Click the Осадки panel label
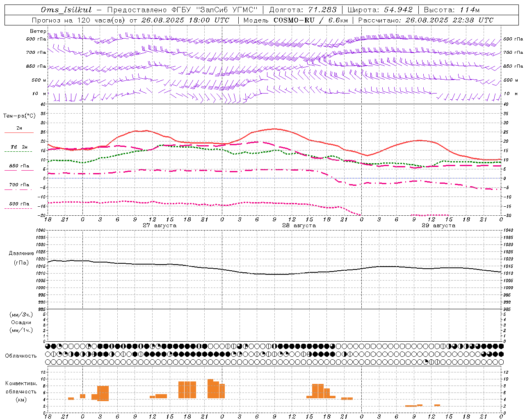525x420 pixels. click(x=21, y=322)
